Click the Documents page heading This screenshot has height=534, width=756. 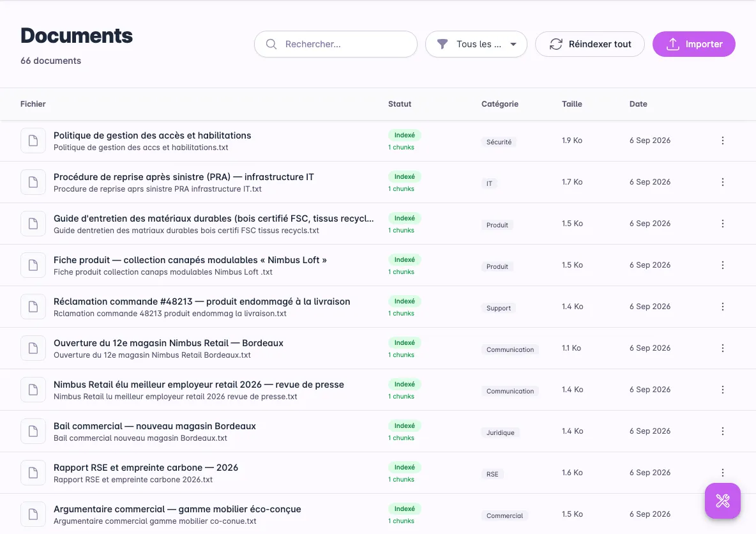(x=77, y=36)
